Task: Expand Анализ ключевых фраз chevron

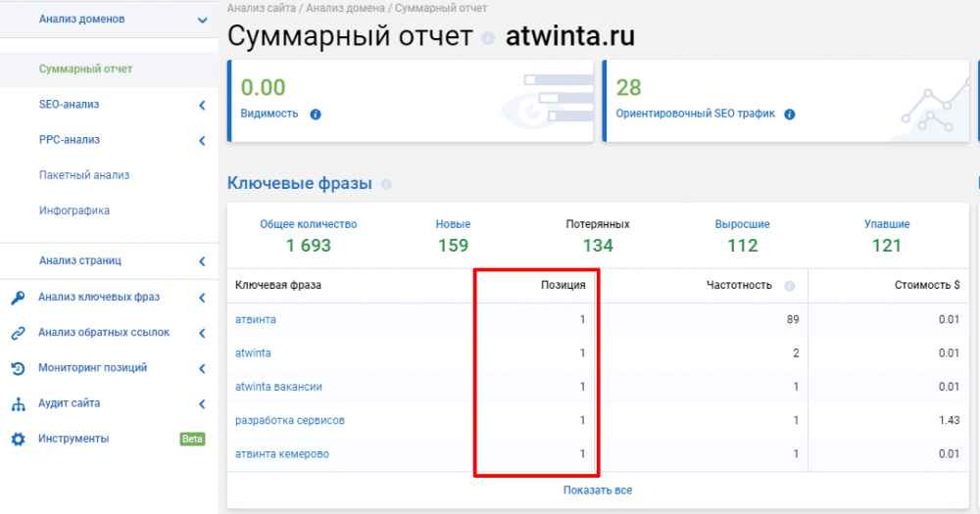Action: pos(202,298)
